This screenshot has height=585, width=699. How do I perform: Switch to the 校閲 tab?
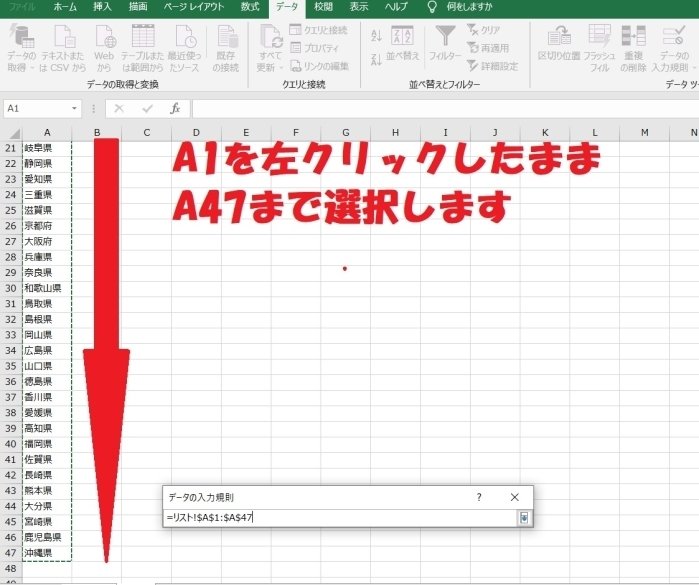(323, 7)
